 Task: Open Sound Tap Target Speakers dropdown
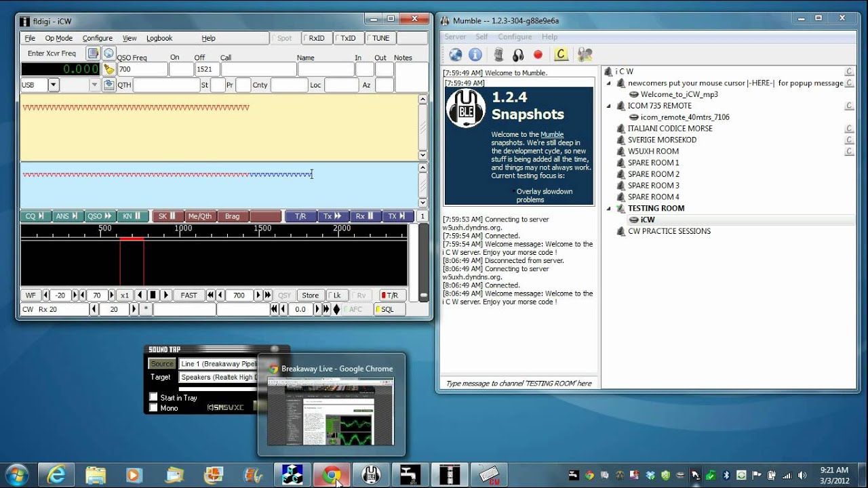coord(218,378)
